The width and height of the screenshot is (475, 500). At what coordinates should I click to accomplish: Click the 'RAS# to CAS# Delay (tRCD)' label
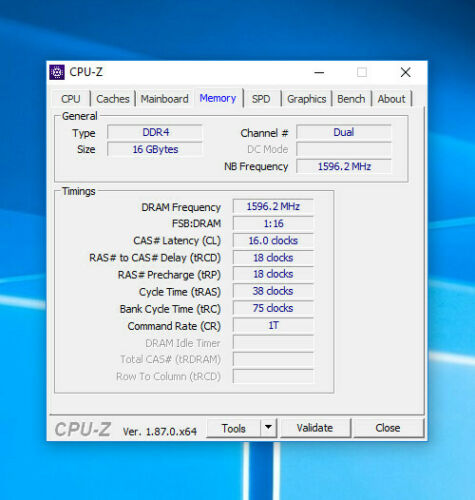(x=155, y=258)
